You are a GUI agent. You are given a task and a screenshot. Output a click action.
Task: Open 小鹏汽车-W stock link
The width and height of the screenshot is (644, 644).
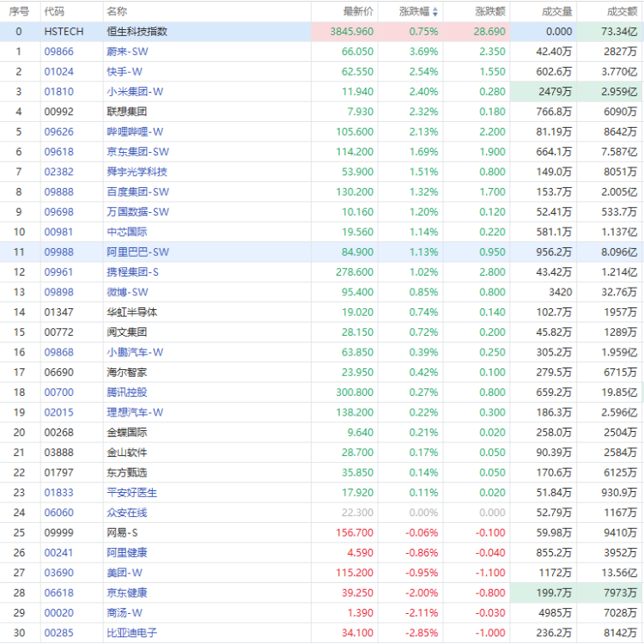point(135,352)
